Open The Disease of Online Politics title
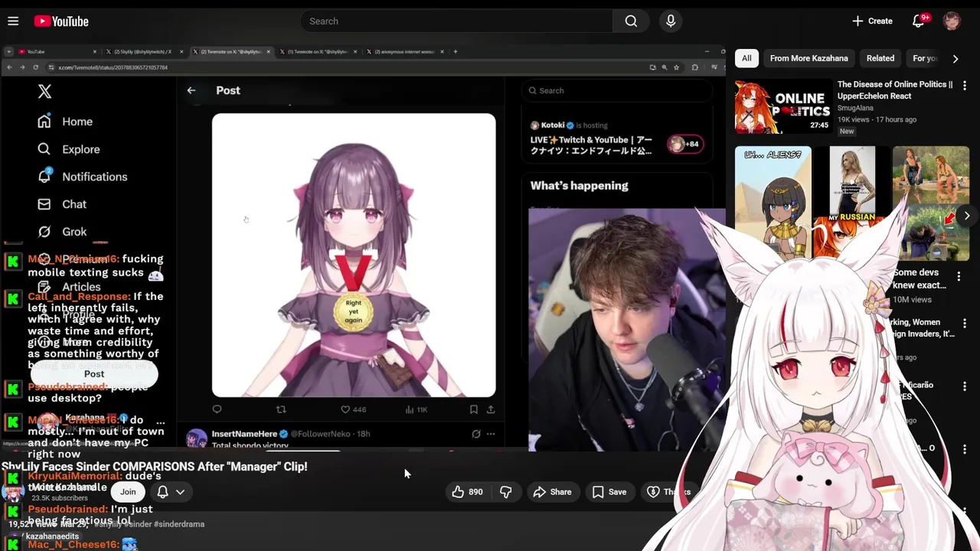This screenshot has width=980, height=551. pyautogui.click(x=895, y=90)
